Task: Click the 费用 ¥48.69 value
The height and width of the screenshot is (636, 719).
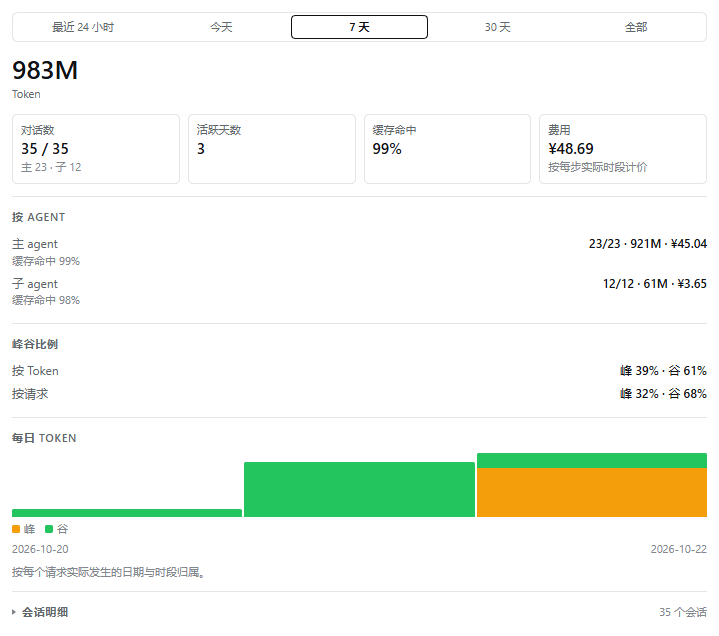Action: point(571,149)
